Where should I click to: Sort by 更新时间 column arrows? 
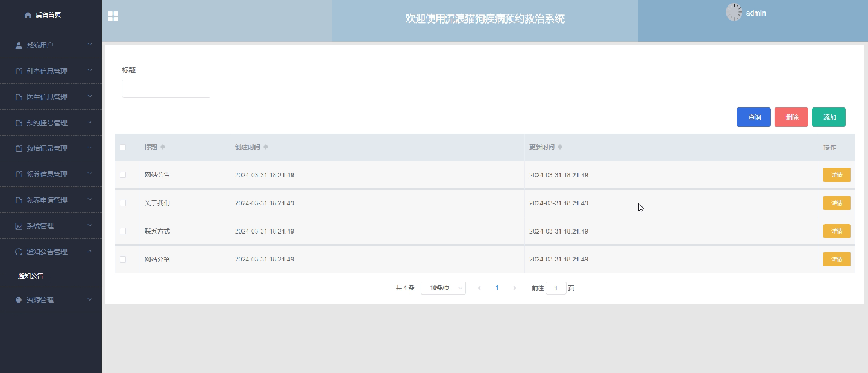tap(560, 147)
